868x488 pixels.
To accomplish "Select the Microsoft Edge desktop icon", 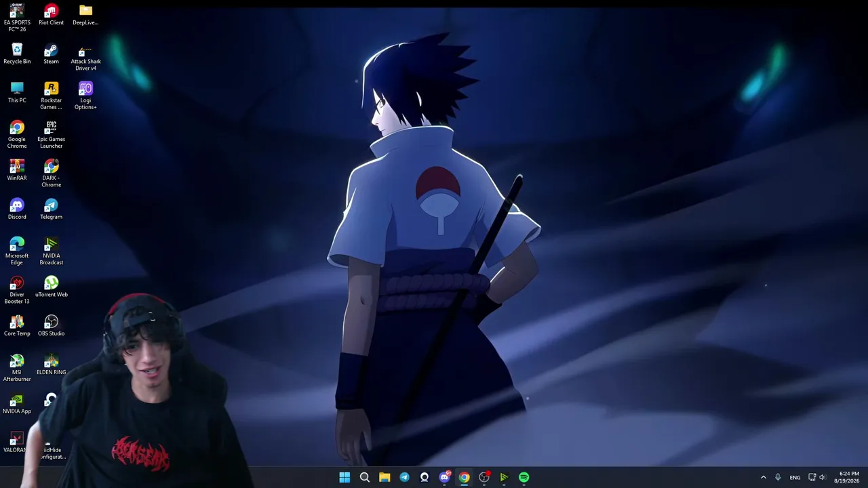I will (17, 251).
